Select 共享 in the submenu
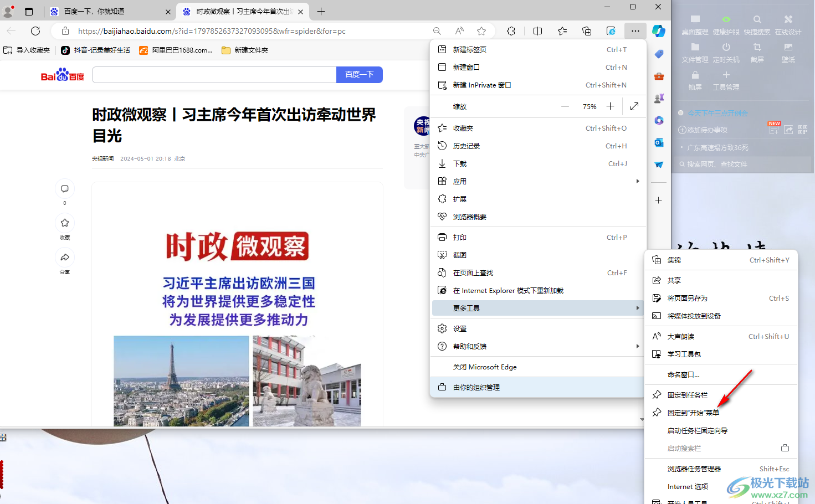Screen dimensions: 815x504 pos(721,280)
